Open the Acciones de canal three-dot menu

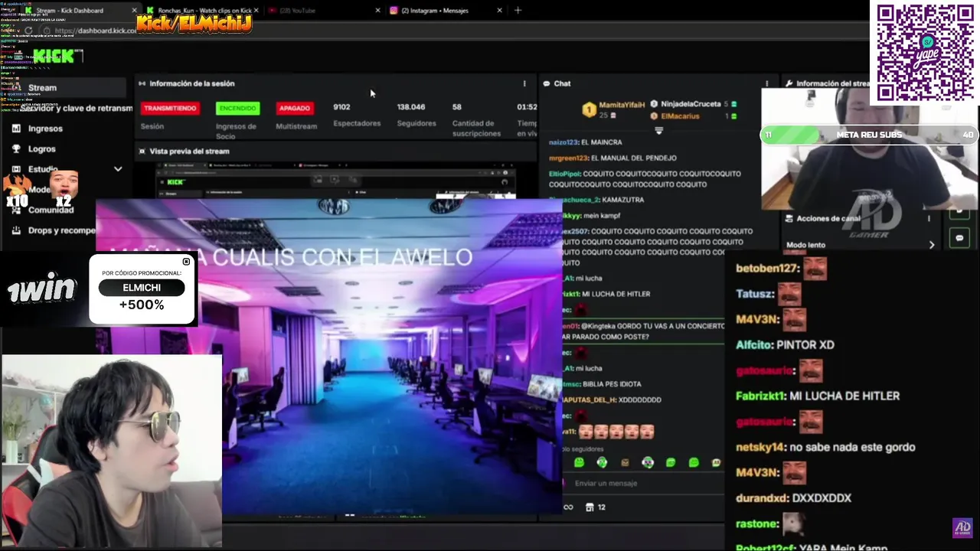(929, 218)
